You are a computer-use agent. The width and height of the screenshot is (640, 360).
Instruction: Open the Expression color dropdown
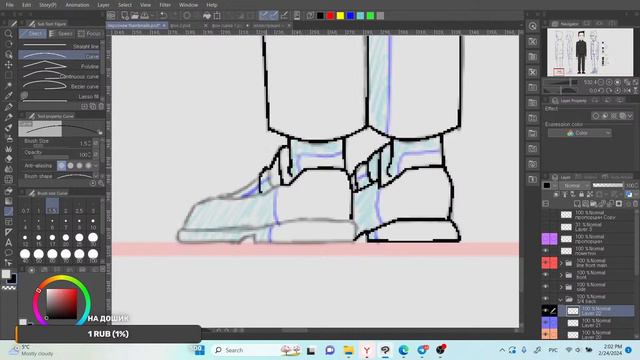[x=580, y=133]
